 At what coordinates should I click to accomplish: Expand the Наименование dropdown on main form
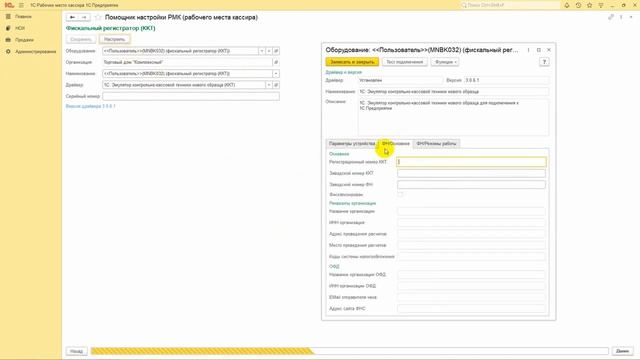click(276, 74)
